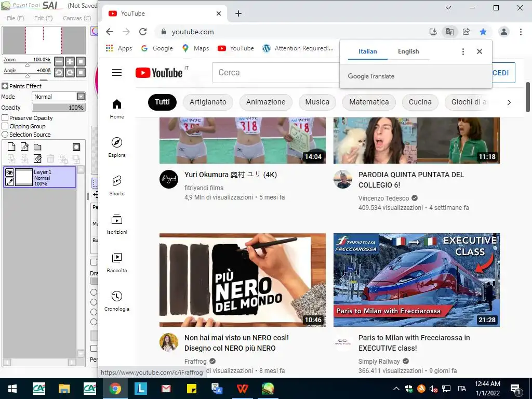Adjust the SAI Angle slider

pyautogui.click(x=27, y=75)
